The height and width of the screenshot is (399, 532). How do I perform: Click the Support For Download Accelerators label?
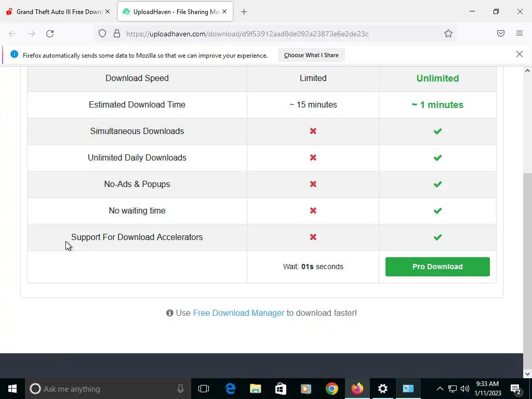(137, 237)
